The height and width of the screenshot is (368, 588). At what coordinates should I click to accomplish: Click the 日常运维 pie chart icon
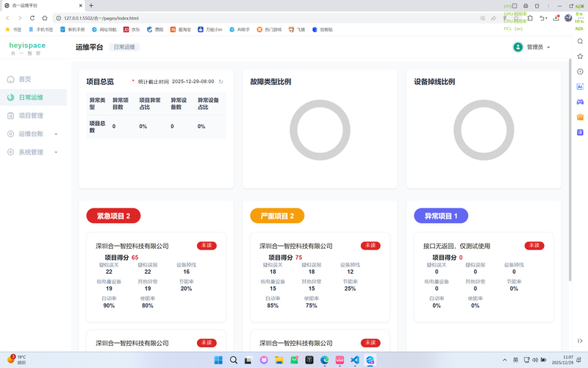click(10, 98)
